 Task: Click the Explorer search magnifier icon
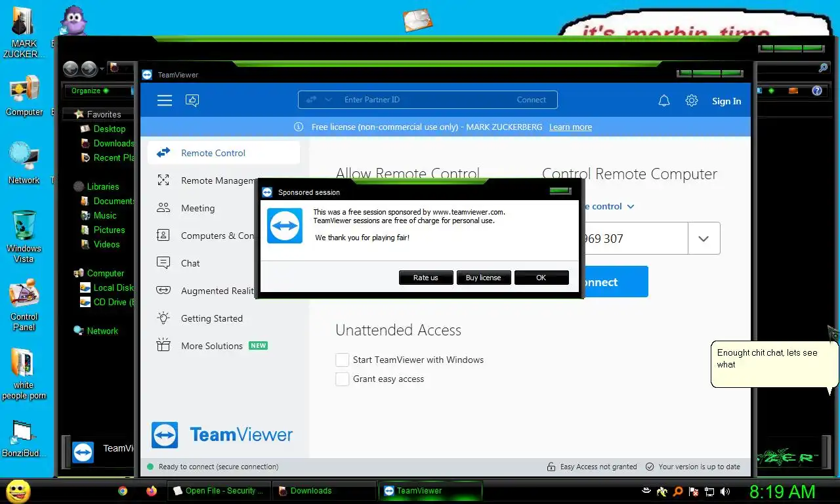pyautogui.click(x=823, y=68)
